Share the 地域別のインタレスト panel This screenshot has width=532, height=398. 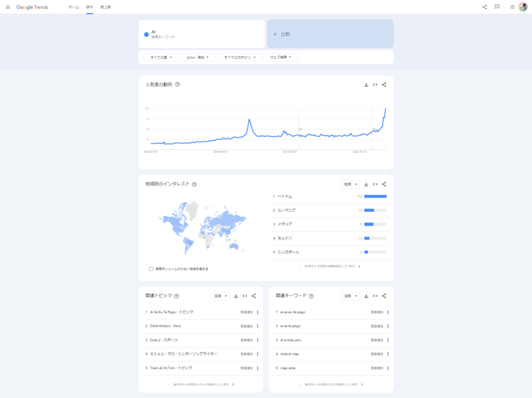pyautogui.click(x=384, y=184)
